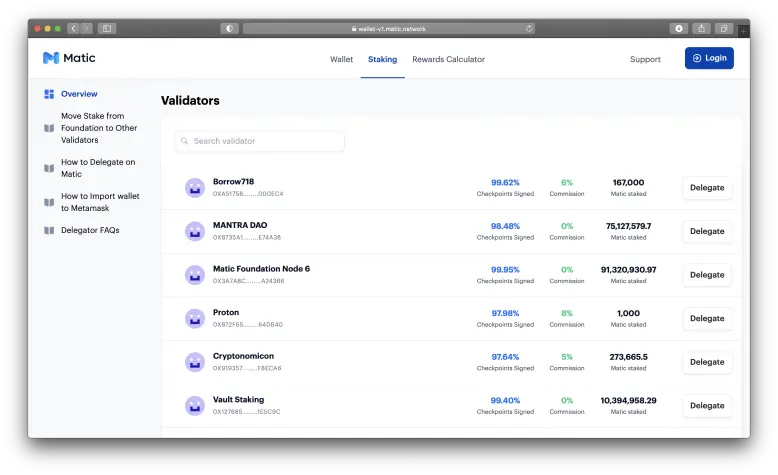This screenshot has width=778, height=475.
Task: Click the 5% commission value for Cryptonomicon
Action: pyautogui.click(x=567, y=357)
